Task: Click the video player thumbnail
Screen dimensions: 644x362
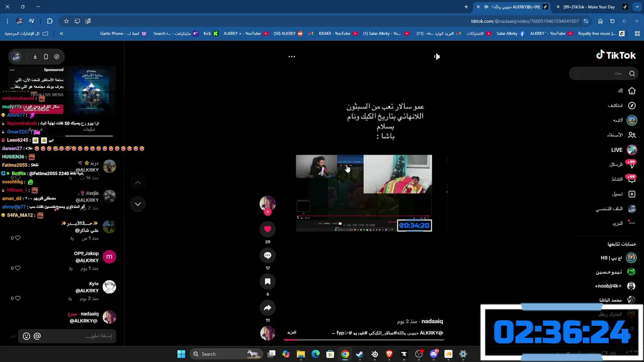Action: (364, 193)
